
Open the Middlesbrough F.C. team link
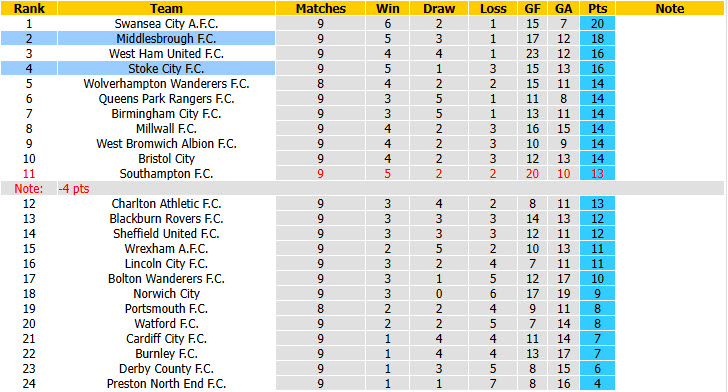[x=166, y=39]
